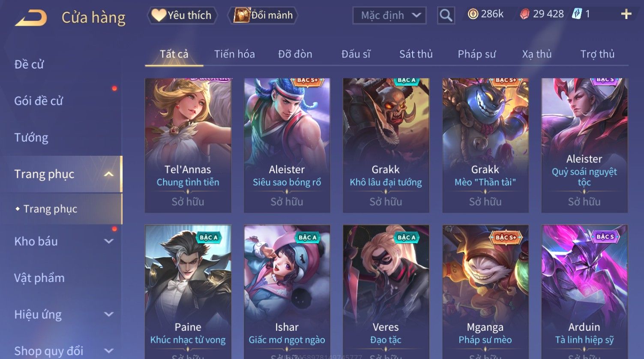Select Grakk Mèo "Thần tài" skin card
Viewport: 644px width, 359px height.
[485, 145]
